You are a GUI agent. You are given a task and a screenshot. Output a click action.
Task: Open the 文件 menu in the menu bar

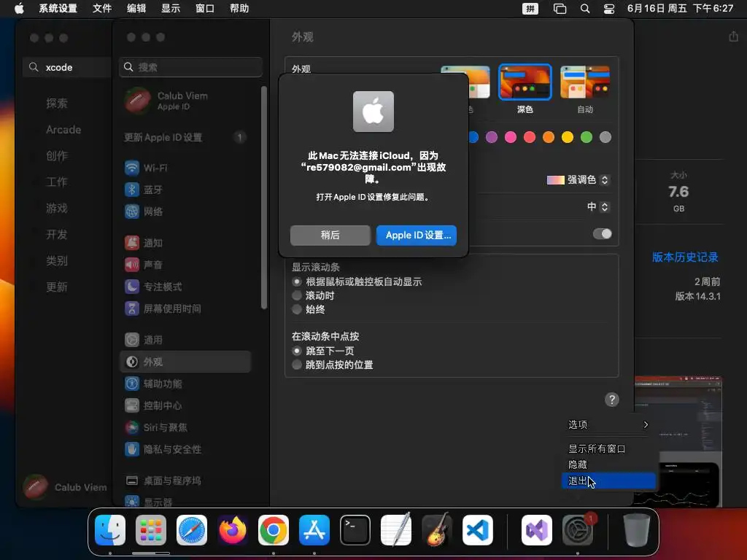[102, 9]
